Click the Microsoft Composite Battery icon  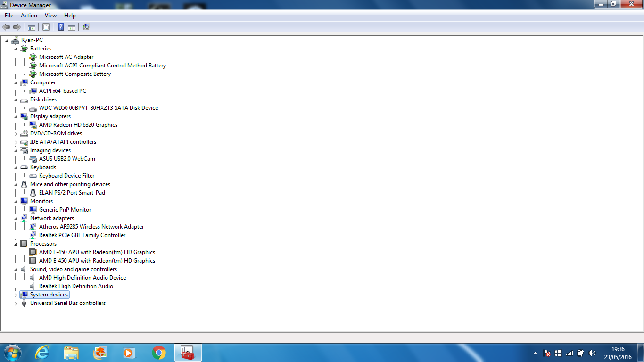[x=33, y=74]
